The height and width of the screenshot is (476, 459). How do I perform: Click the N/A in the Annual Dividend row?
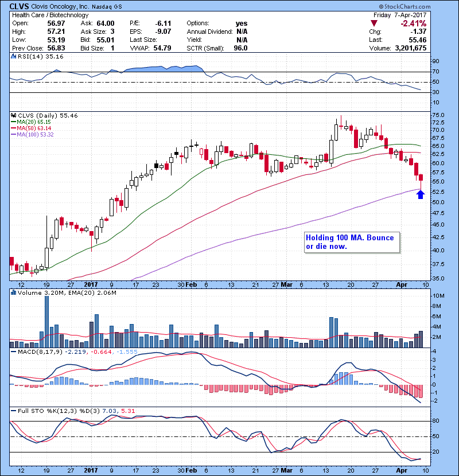pos(242,32)
